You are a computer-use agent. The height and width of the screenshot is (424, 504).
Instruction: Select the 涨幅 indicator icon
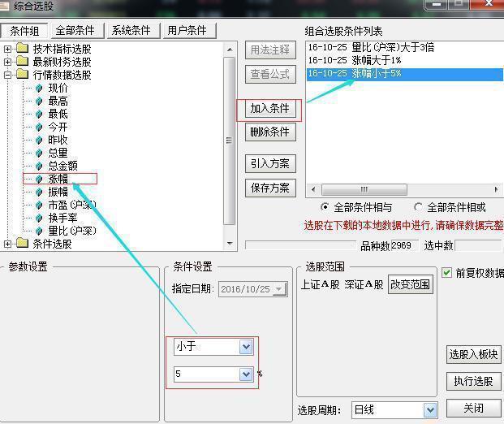[38, 179]
